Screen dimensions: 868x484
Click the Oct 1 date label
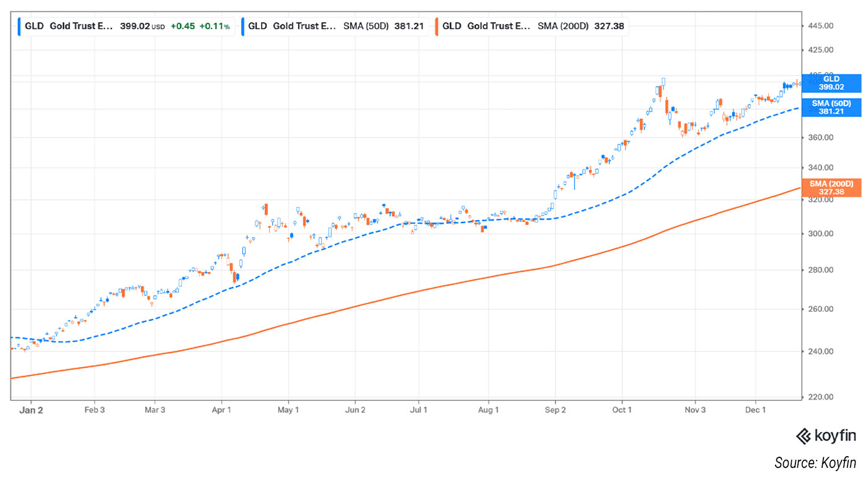click(x=622, y=410)
